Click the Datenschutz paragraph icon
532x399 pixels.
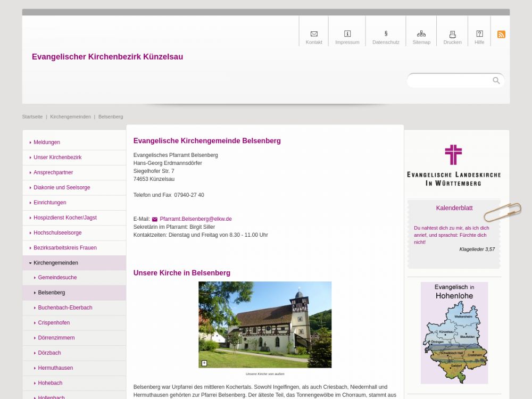pos(386,34)
